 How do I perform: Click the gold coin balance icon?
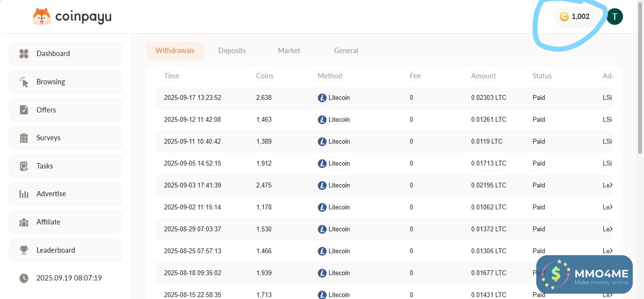(564, 17)
